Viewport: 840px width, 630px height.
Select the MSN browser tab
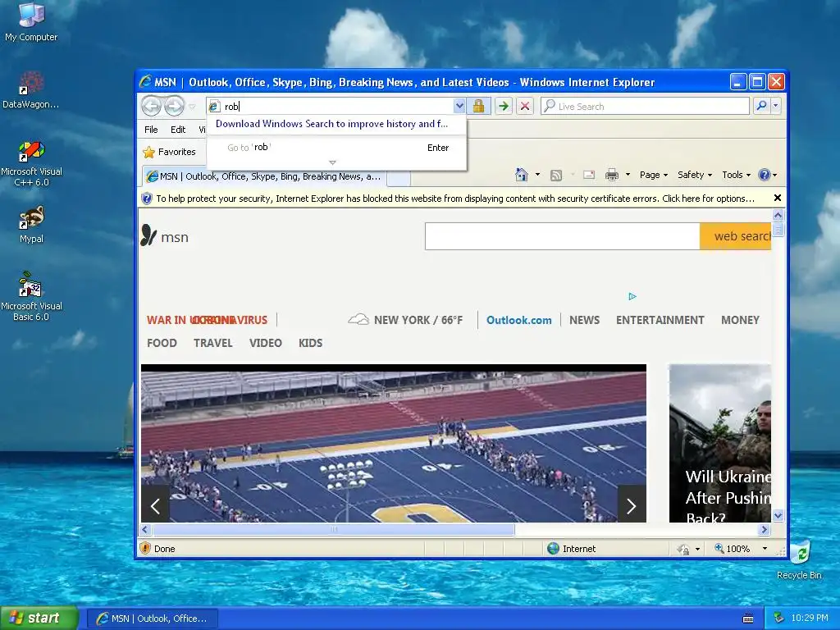[x=264, y=176]
